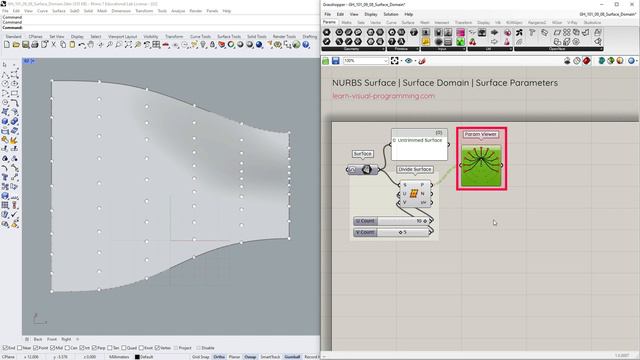Click the car-shaped icon in Rhino toolbar
This screenshot has height=360, width=640.
(166, 45)
